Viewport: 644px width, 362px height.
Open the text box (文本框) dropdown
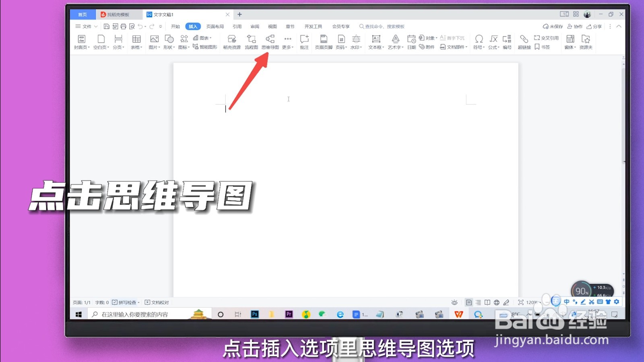click(376, 42)
